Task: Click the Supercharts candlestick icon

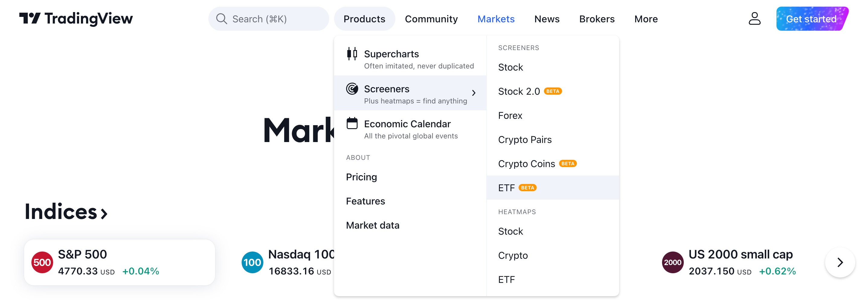Action: [352, 54]
